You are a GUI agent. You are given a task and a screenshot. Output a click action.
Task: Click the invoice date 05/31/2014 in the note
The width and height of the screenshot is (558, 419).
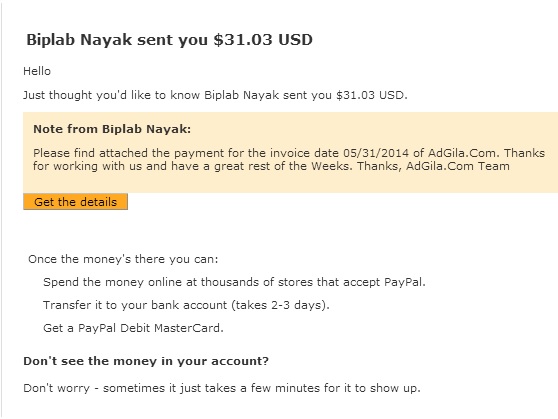click(x=376, y=153)
